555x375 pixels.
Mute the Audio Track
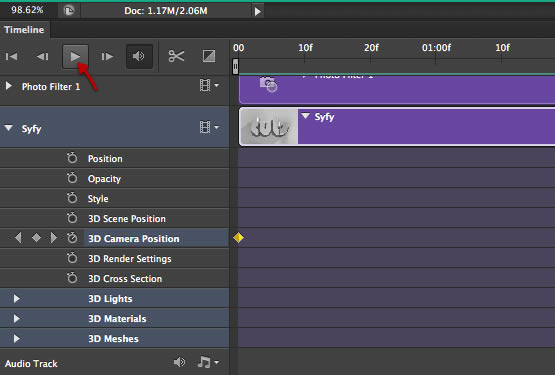point(179,362)
